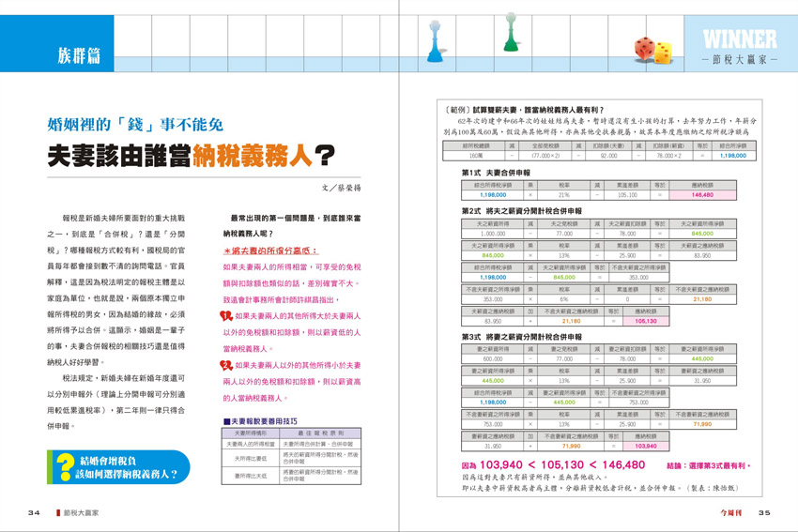The height and width of the screenshot is (532, 798).
Task: Click the 6% tax rate cell
Action: [564, 299]
